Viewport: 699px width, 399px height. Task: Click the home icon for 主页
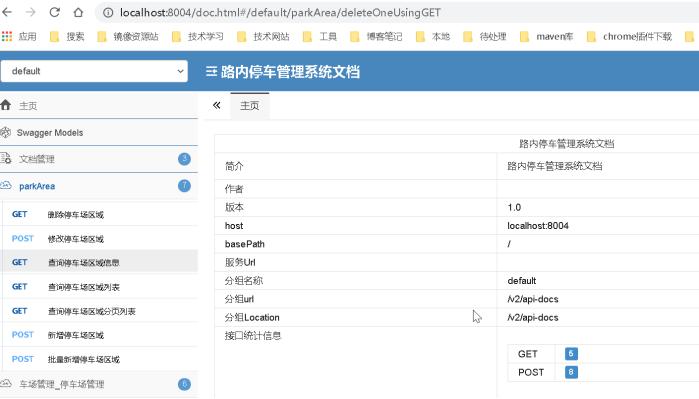tap(6, 105)
